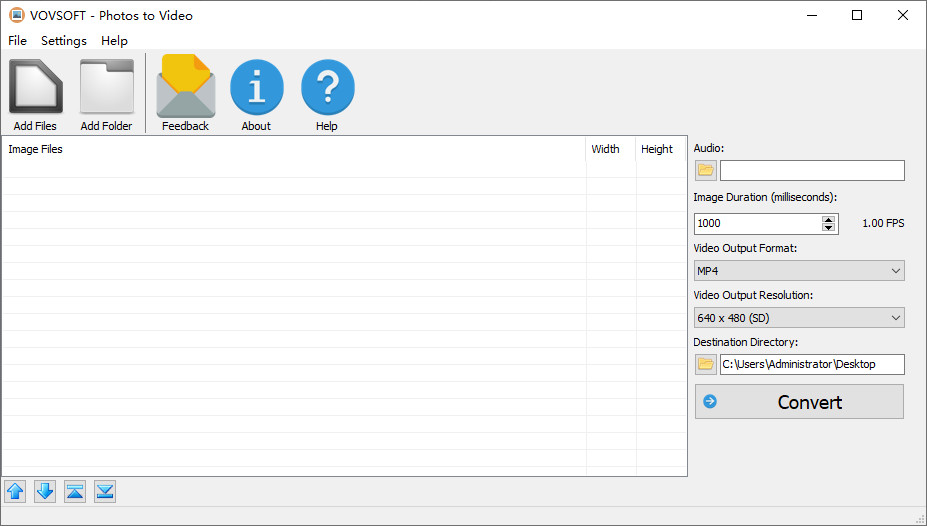Screen dimensions: 927x526
Task: Click the Help question mark icon
Action: coord(328,87)
